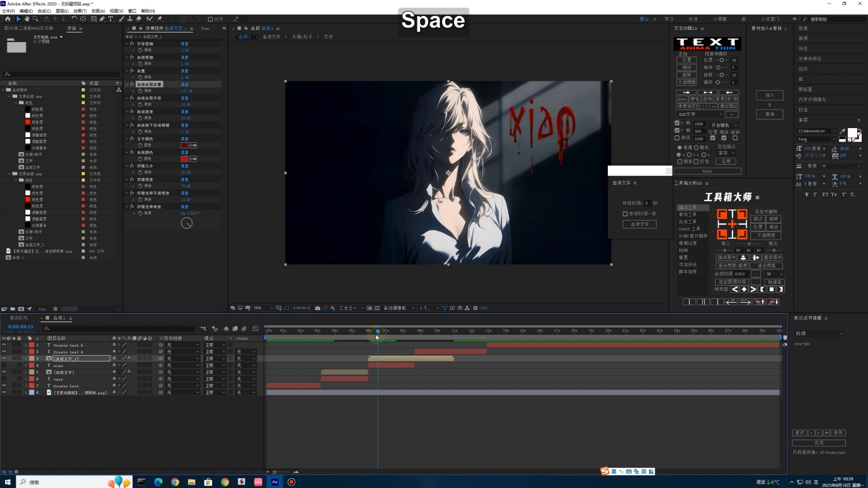Click the Windows Start button
This screenshot has height=488, width=868.
pos(7,482)
